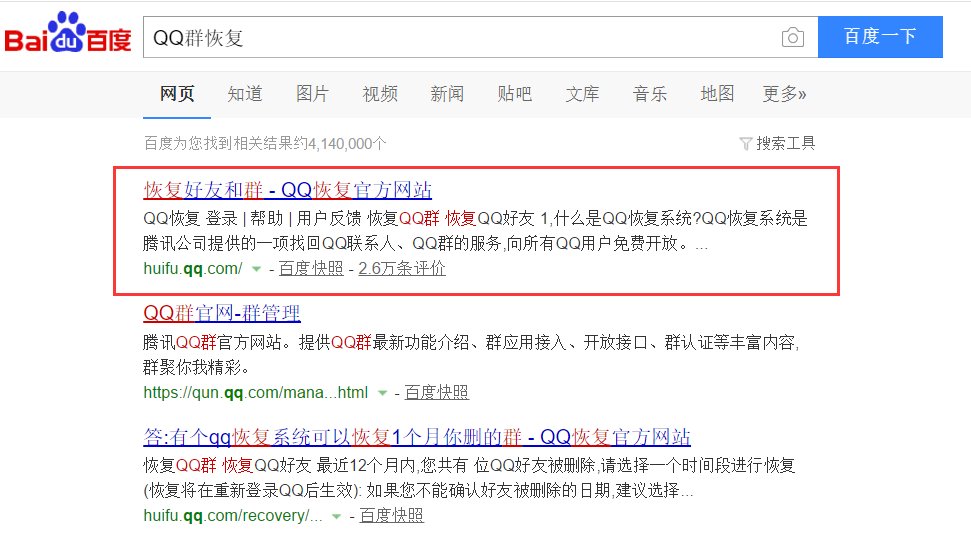Expand the 更多» menu
This screenshot has height=541, width=971.
pyautogui.click(x=784, y=94)
